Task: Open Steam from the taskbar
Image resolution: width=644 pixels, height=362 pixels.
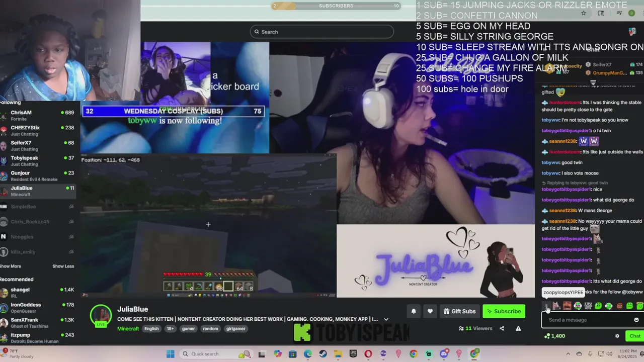Action: click(x=323, y=354)
